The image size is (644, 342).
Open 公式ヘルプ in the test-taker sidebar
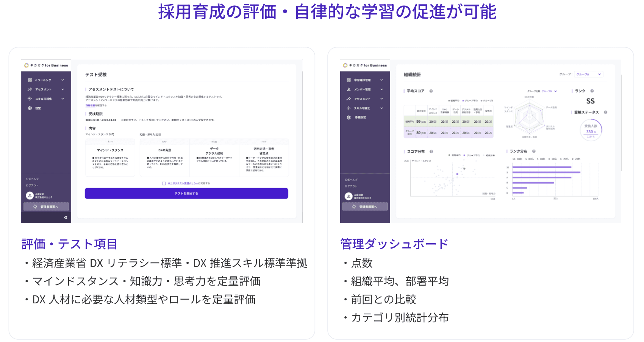[x=32, y=179]
